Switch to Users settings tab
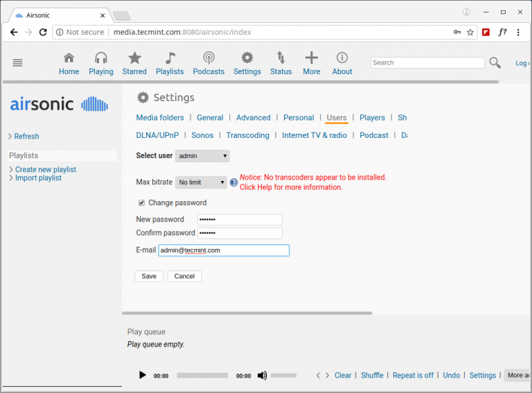Image resolution: width=532 pixels, height=393 pixels. [337, 118]
